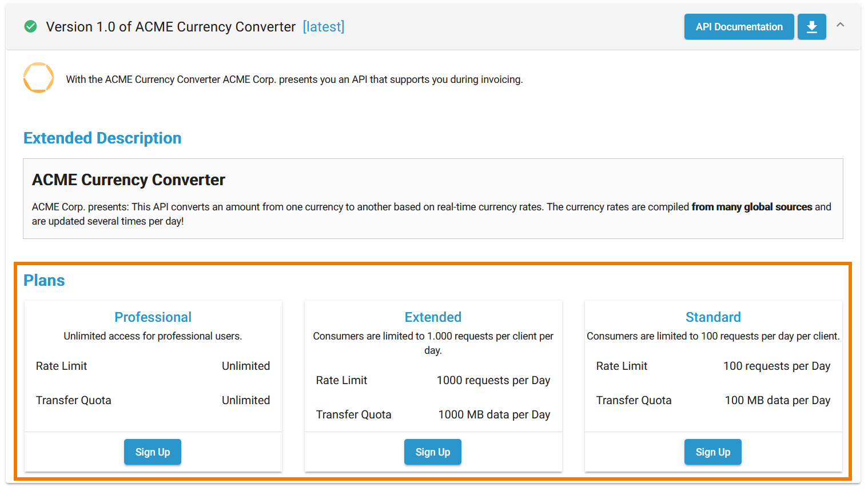Viewport: 868px width, 491px height.
Task: Click the version title text
Action: point(170,27)
